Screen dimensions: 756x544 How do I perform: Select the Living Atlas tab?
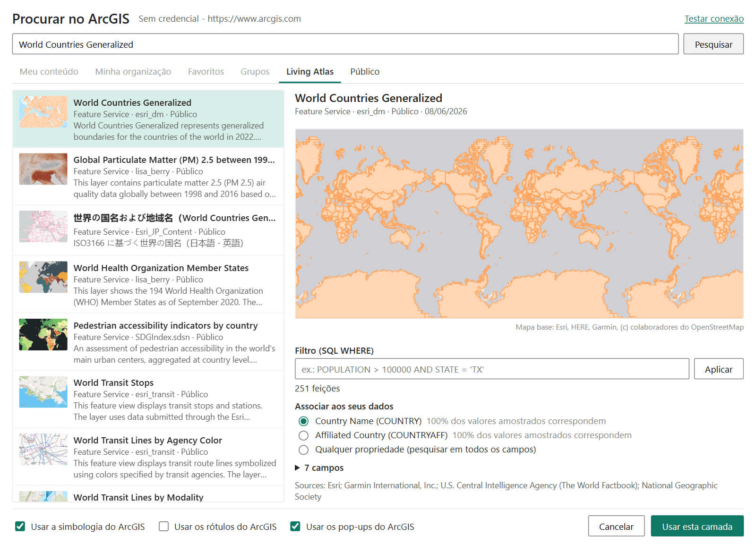pyautogui.click(x=310, y=72)
